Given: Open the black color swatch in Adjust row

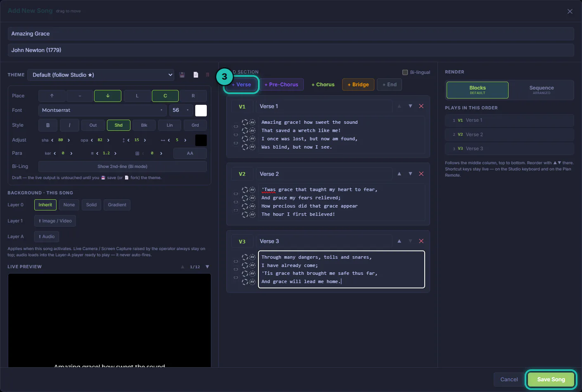Looking at the screenshot, I should [201, 140].
